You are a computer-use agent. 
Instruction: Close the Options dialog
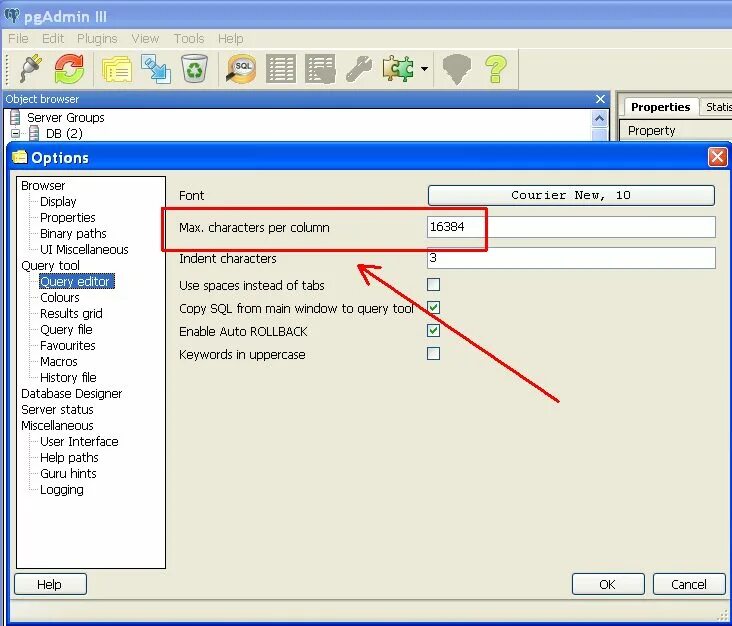tap(718, 157)
